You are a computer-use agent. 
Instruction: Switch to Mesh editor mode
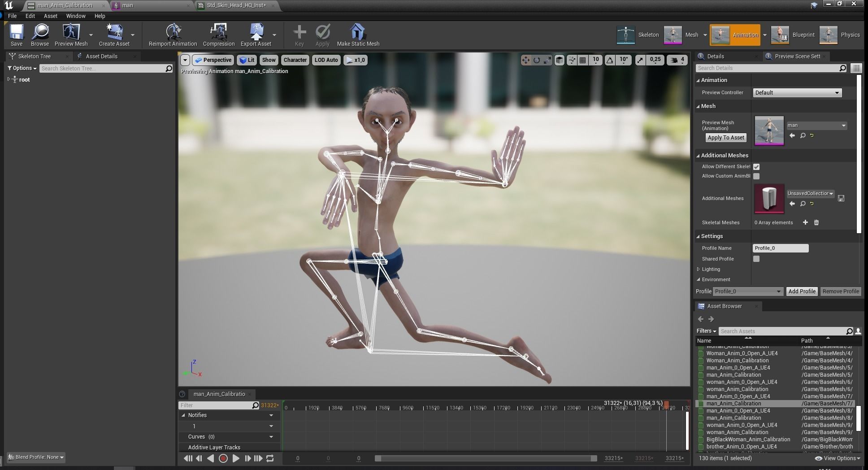681,35
